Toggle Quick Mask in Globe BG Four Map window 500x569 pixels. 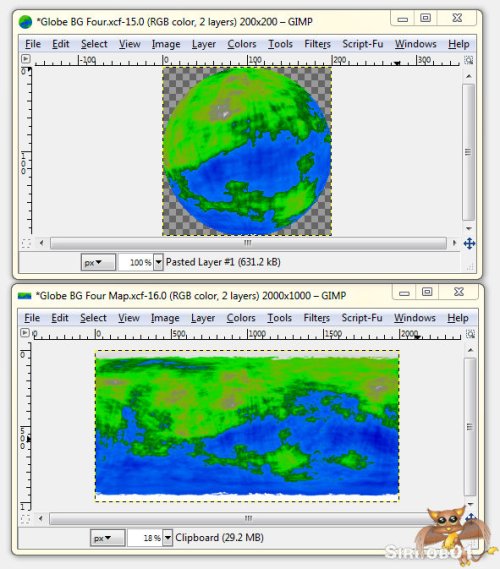point(25,519)
